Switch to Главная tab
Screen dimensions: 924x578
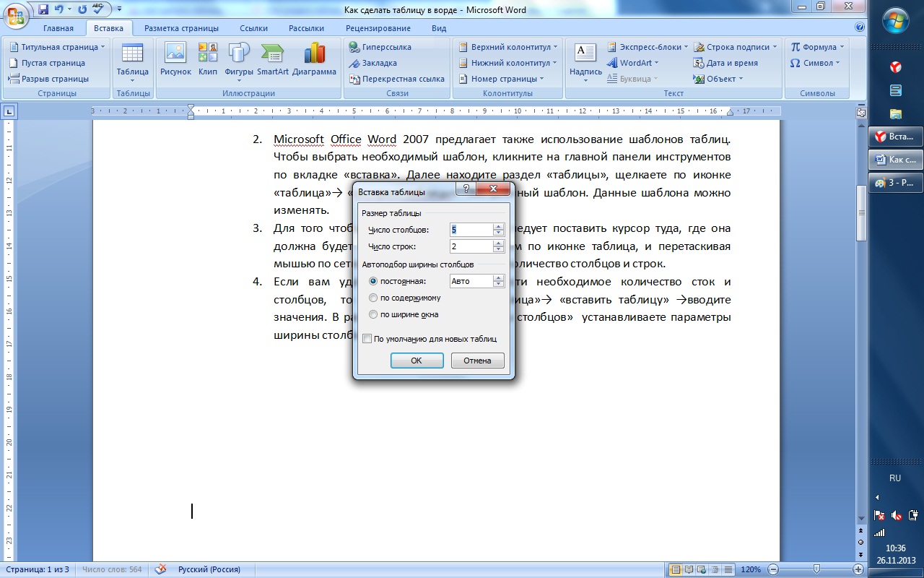click(58, 28)
